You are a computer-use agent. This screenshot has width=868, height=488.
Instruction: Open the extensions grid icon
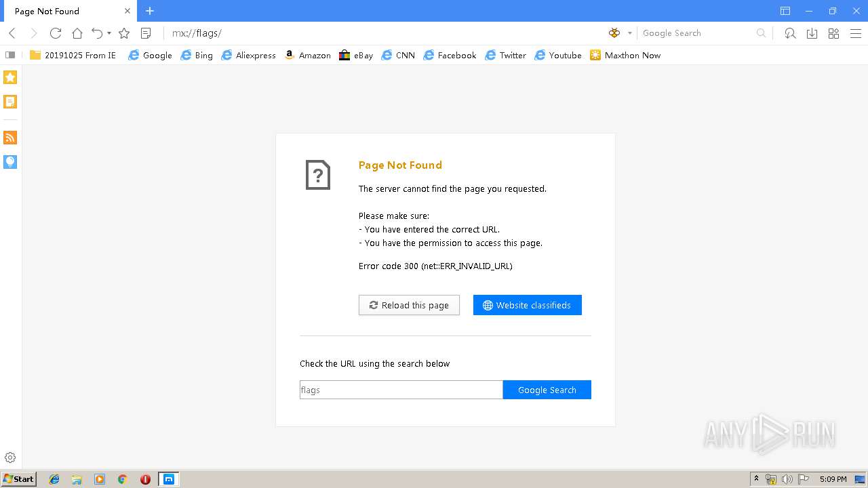[x=833, y=33]
